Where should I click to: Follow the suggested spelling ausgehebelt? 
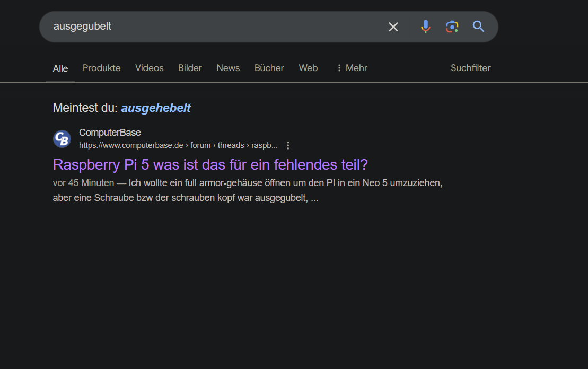click(x=156, y=108)
